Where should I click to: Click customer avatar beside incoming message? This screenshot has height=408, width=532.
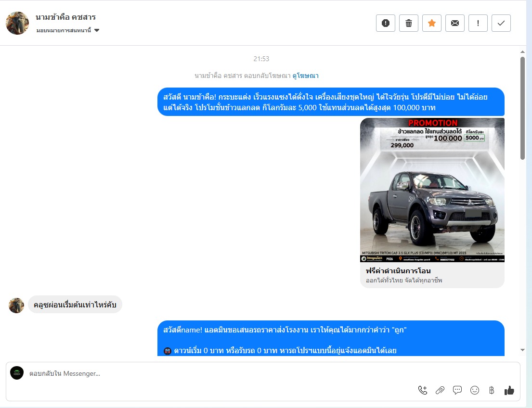click(x=16, y=306)
